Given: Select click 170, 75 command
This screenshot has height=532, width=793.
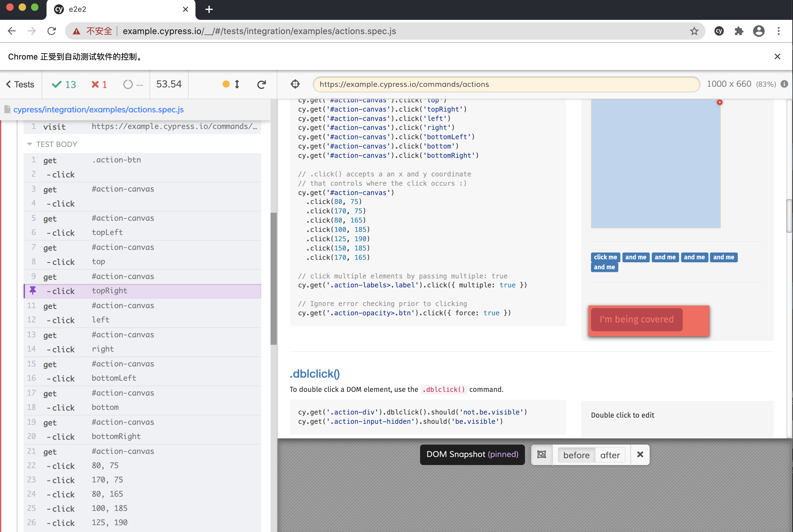Looking at the screenshot, I should [x=143, y=480].
